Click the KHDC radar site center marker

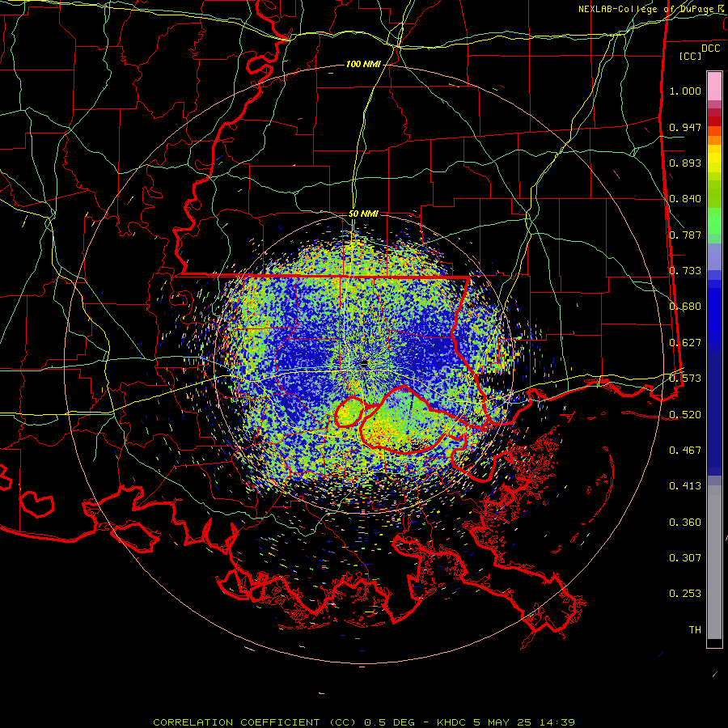(364, 363)
